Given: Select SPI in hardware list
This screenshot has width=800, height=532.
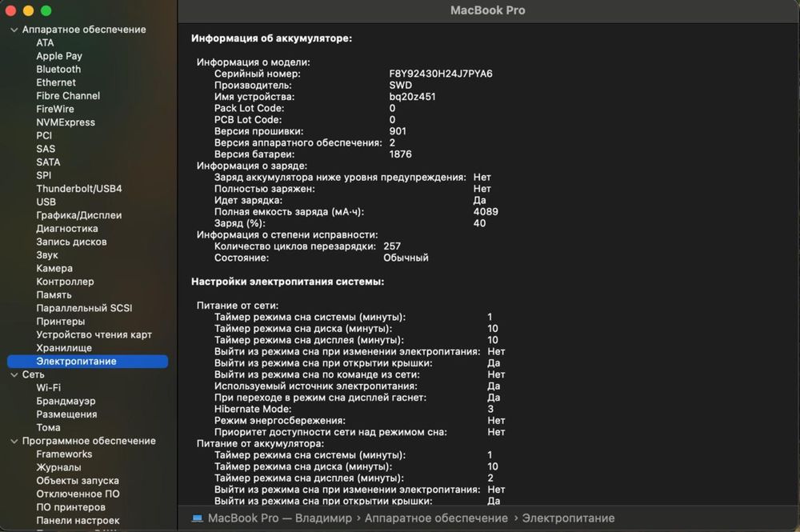Looking at the screenshot, I should pos(43,175).
